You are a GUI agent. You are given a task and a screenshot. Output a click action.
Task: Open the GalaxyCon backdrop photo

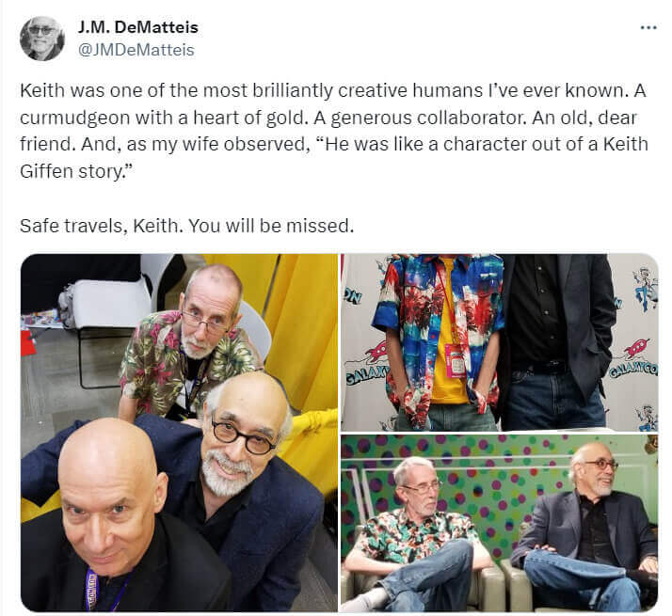(499, 342)
